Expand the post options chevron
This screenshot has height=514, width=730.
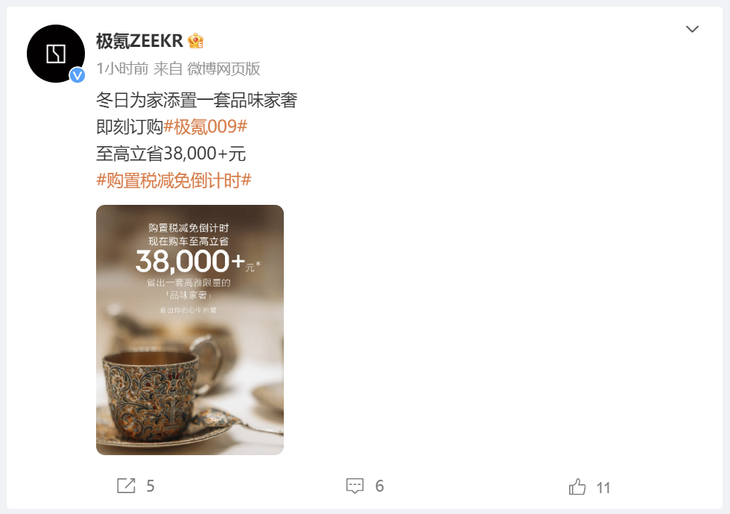(x=692, y=29)
